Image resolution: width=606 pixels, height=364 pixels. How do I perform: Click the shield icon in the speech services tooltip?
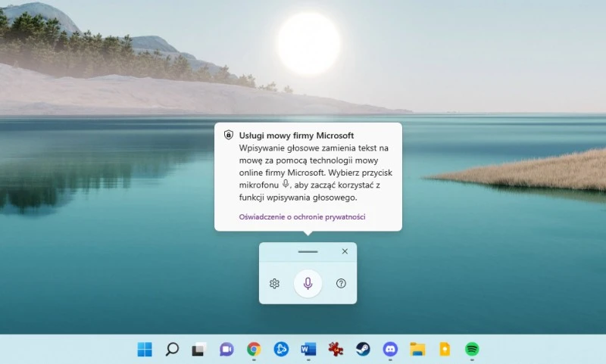228,135
